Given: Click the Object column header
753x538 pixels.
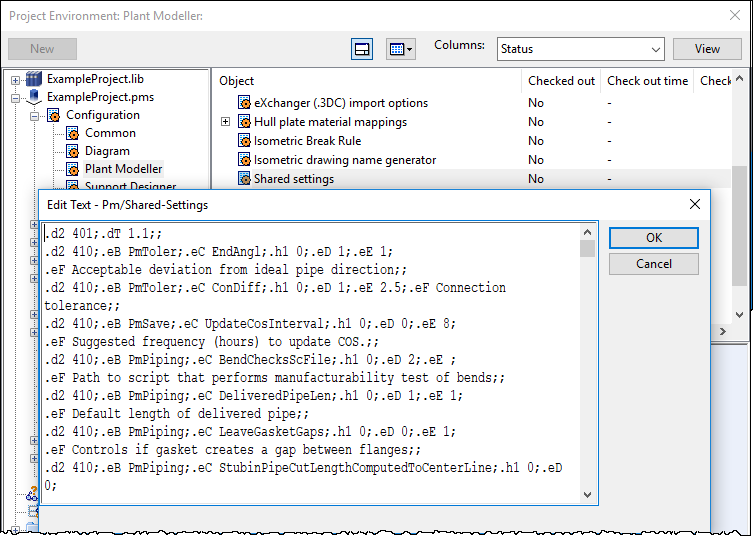Looking at the screenshot, I should click(x=366, y=81).
